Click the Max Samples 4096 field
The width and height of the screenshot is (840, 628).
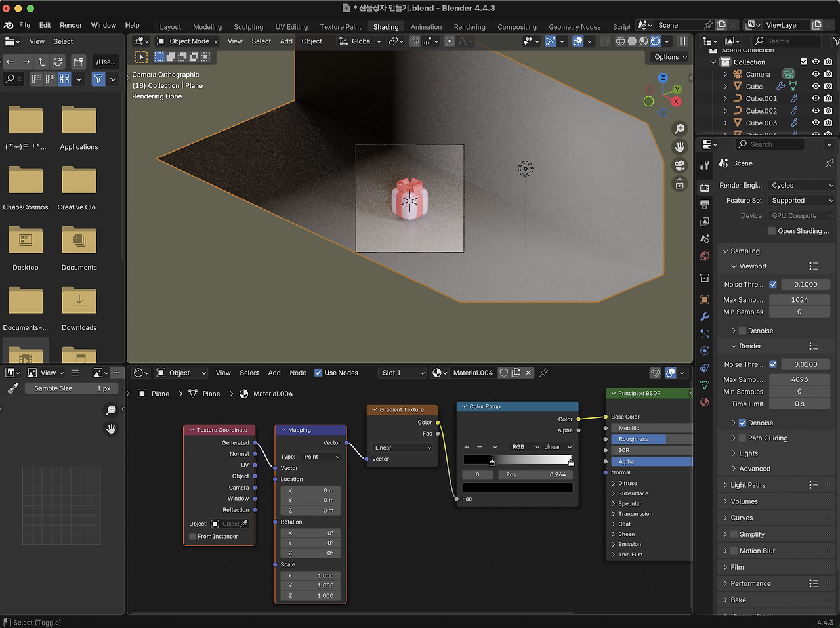pos(799,379)
